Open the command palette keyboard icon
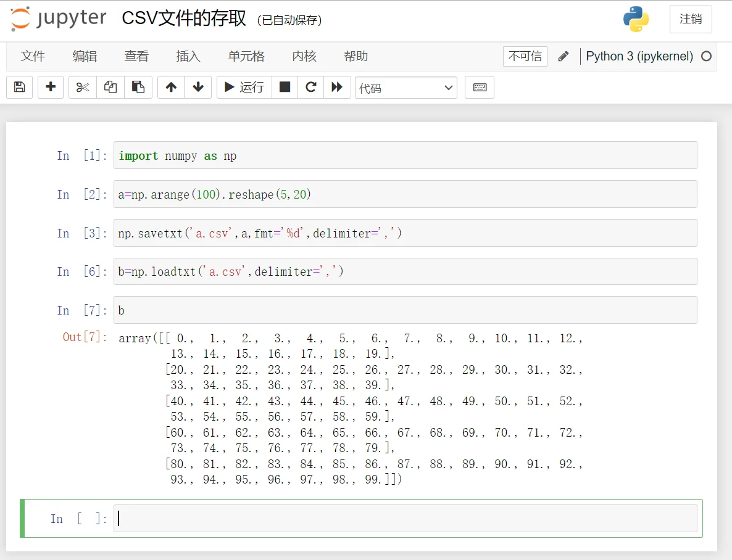Image resolution: width=732 pixels, height=560 pixels. 480,87
